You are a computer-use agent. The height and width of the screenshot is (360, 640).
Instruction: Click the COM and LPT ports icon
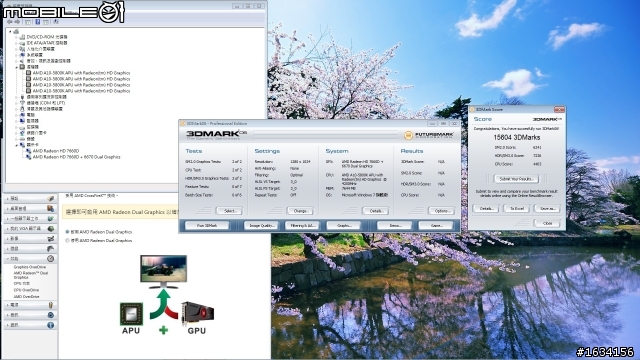22,103
